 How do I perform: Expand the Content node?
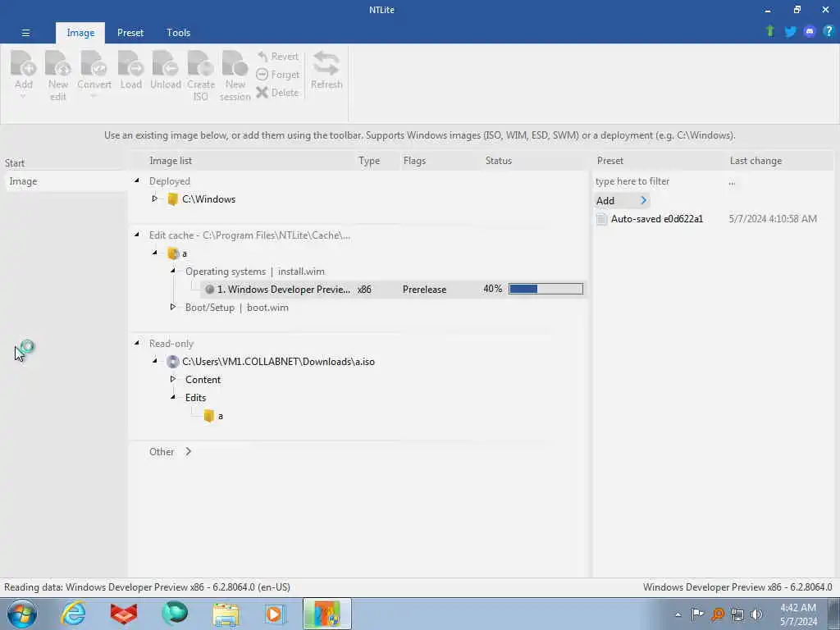173,379
